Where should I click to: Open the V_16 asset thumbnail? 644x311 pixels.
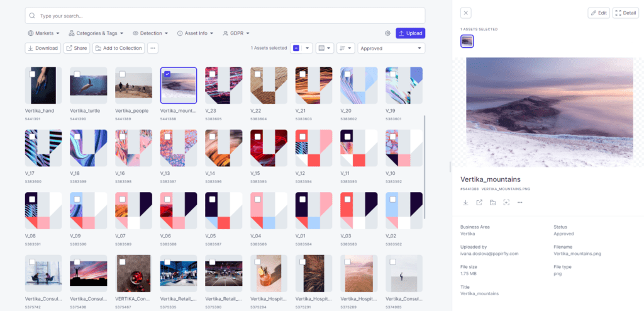[133, 148]
